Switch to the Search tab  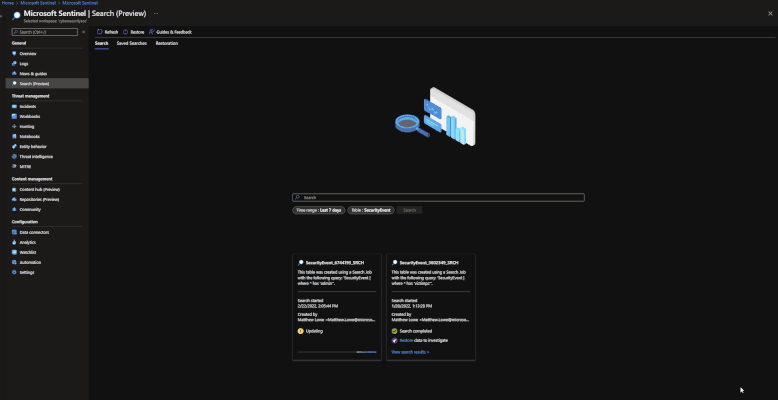101,43
